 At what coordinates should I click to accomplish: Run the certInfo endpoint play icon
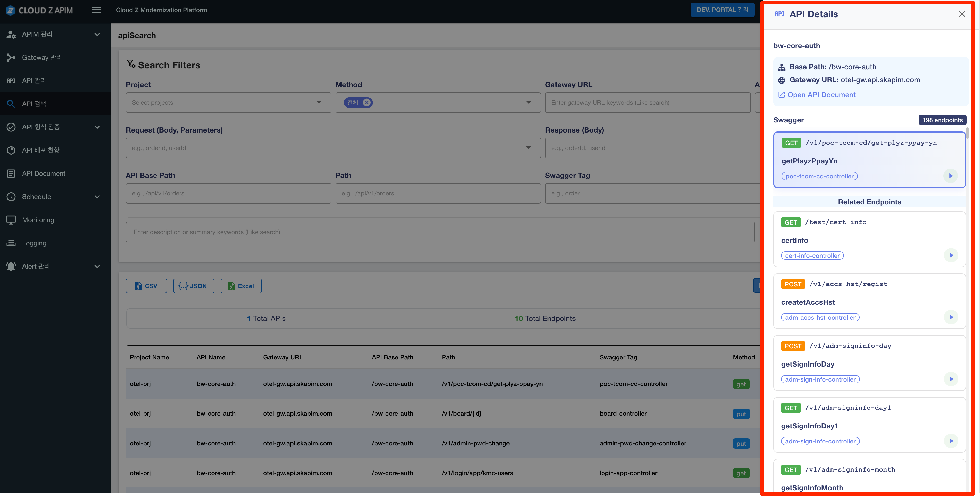point(951,255)
